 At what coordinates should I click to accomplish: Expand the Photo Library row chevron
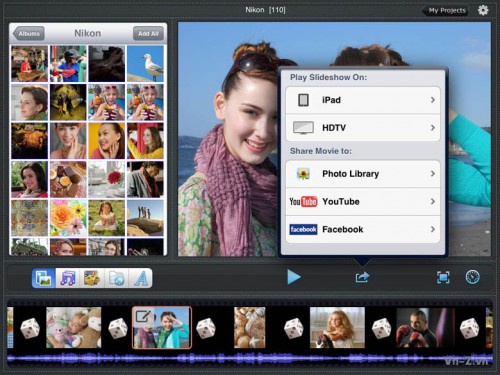click(x=433, y=174)
